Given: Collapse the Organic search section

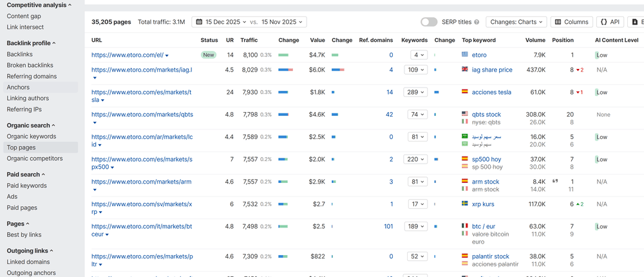Looking at the screenshot, I should click(x=31, y=126).
